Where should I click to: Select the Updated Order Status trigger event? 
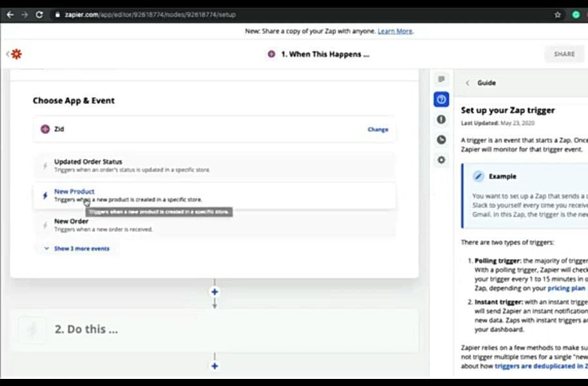pos(214,166)
